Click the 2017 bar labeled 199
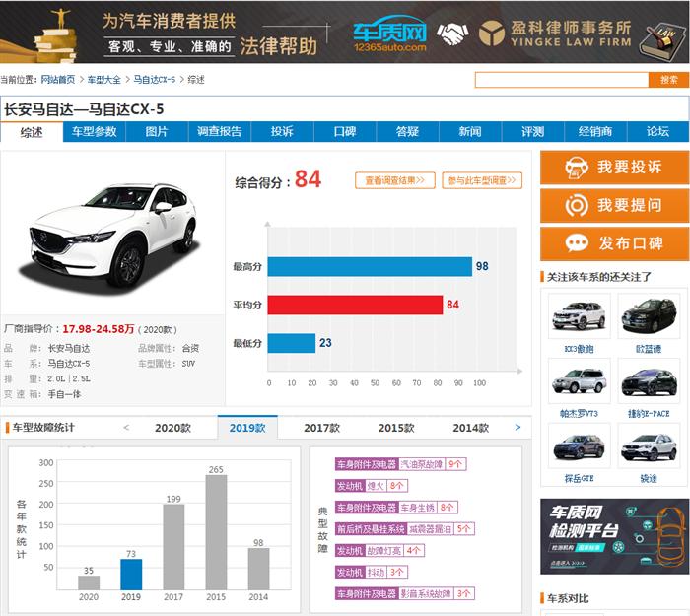Screen dimensions: 690x616 (x=173, y=547)
